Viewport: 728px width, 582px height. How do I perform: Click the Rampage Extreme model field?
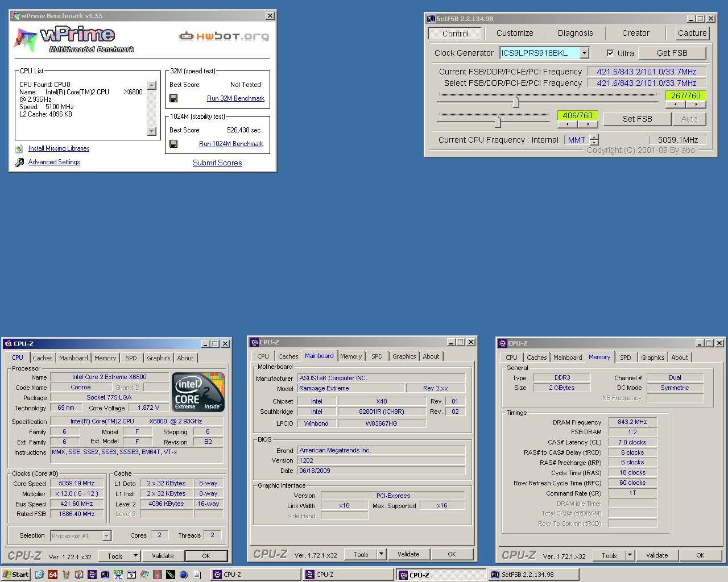click(351, 388)
